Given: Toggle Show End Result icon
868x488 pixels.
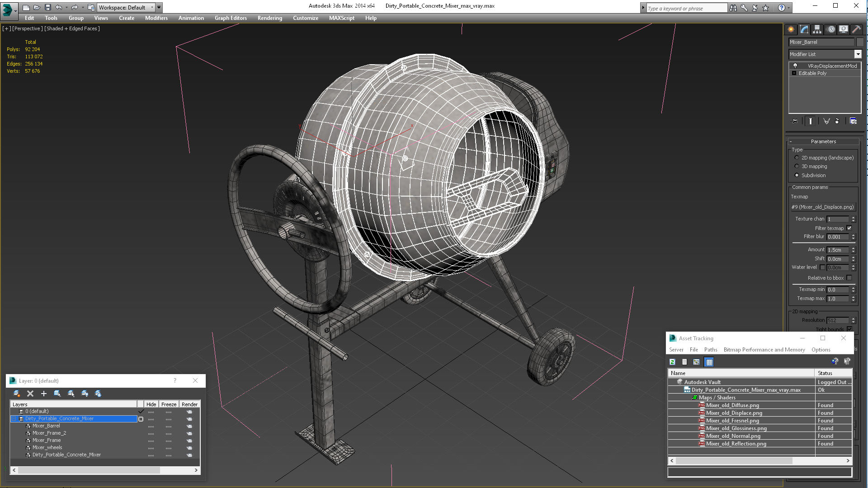Looking at the screenshot, I should [x=811, y=121].
